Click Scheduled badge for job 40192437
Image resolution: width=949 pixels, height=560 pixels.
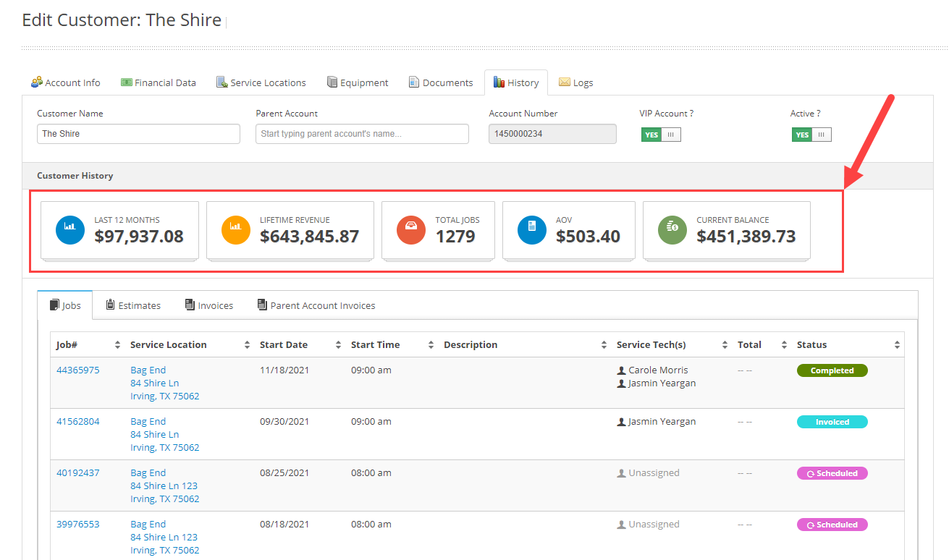pyautogui.click(x=832, y=473)
